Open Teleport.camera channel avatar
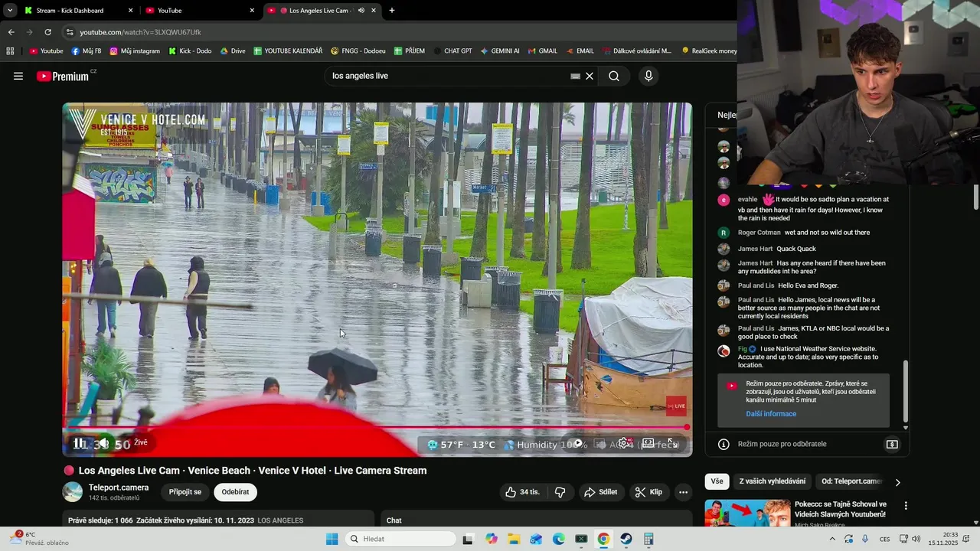The height and width of the screenshot is (551, 980). [x=73, y=492]
